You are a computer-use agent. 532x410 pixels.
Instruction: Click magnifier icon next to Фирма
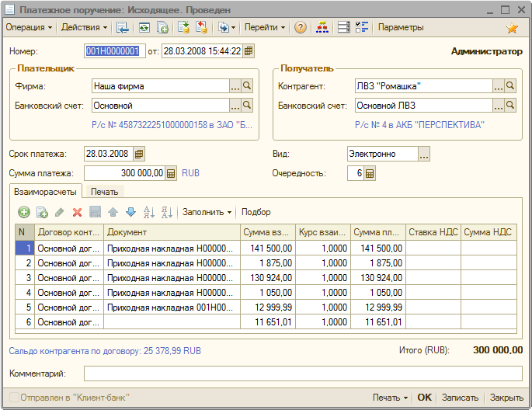tap(247, 86)
